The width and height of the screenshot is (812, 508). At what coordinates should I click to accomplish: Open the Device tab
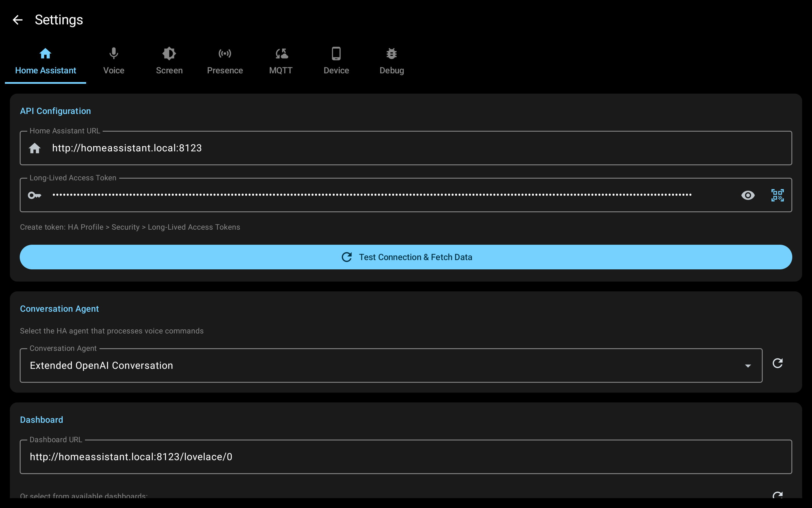point(336,61)
